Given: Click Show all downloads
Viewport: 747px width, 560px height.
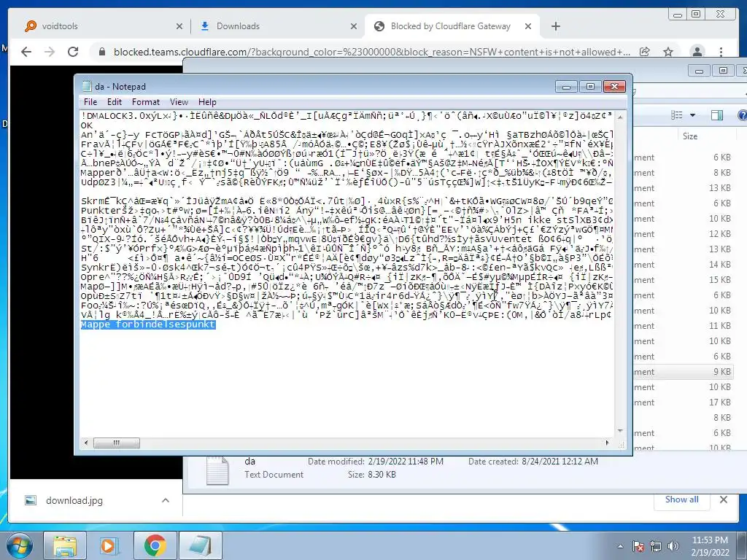Looking at the screenshot, I should click(682, 499).
